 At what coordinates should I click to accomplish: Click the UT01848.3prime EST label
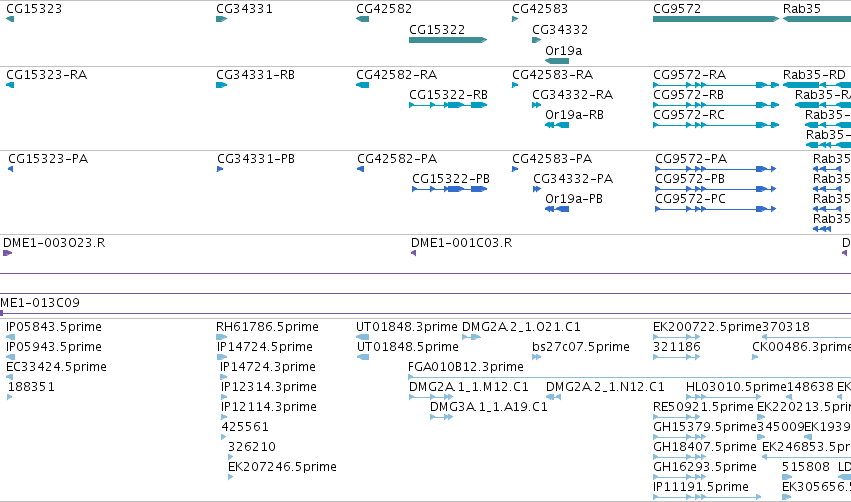click(x=407, y=327)
